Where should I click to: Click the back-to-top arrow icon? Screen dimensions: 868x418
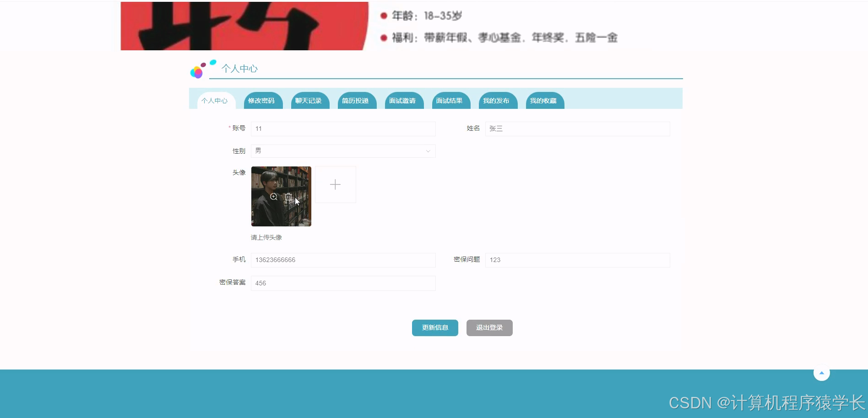[822, 372]
